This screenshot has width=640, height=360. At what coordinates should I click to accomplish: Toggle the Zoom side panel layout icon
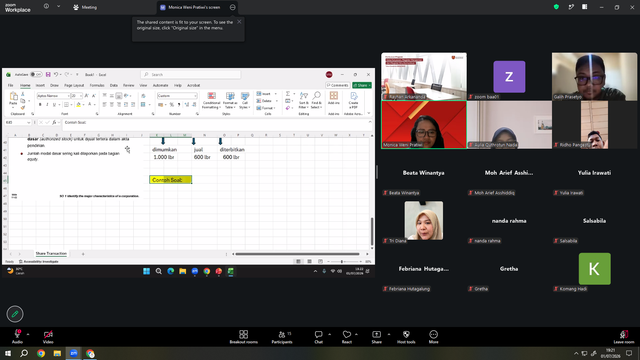(x=584, y=7)
